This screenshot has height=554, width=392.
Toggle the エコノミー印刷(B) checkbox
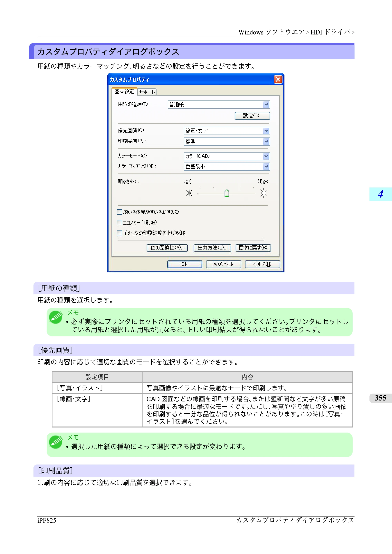click(x=119, y=222)
